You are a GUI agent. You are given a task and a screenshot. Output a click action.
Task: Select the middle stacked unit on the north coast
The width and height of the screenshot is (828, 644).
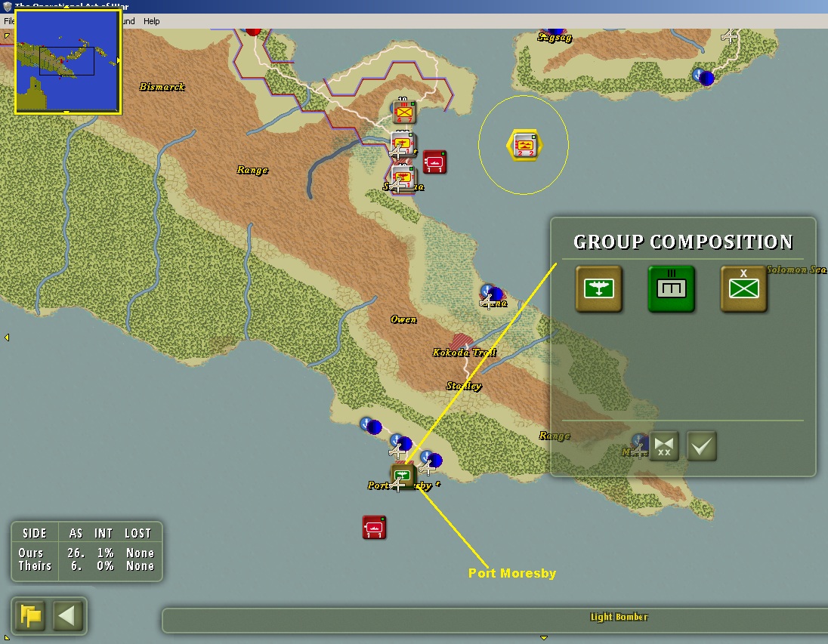(403, 145)
